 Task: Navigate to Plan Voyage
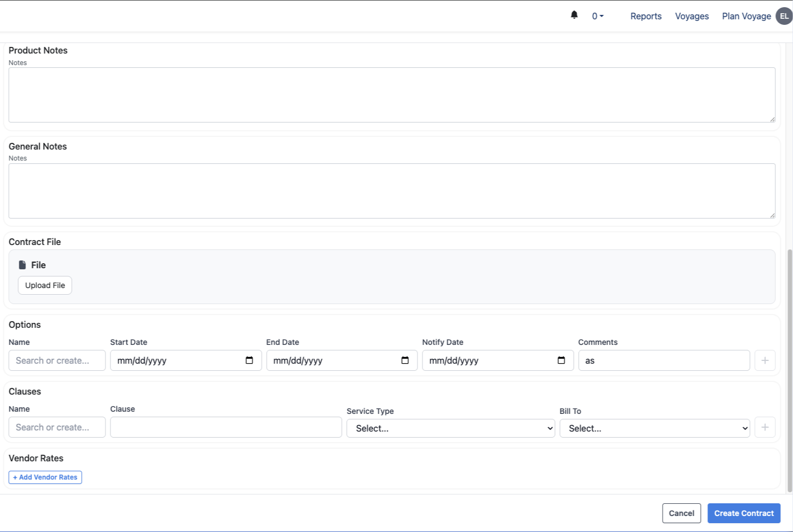[x=746, y=16]
